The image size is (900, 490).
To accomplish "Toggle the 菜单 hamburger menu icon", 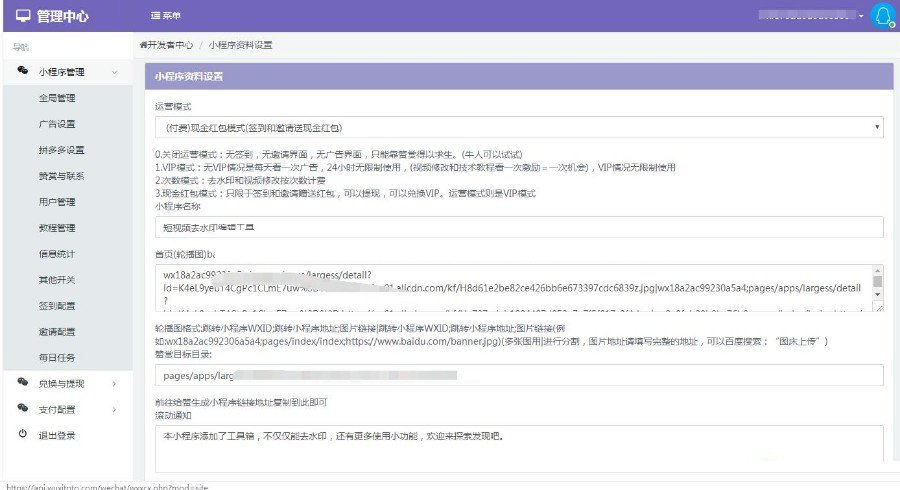I will [x=155, y=15].
